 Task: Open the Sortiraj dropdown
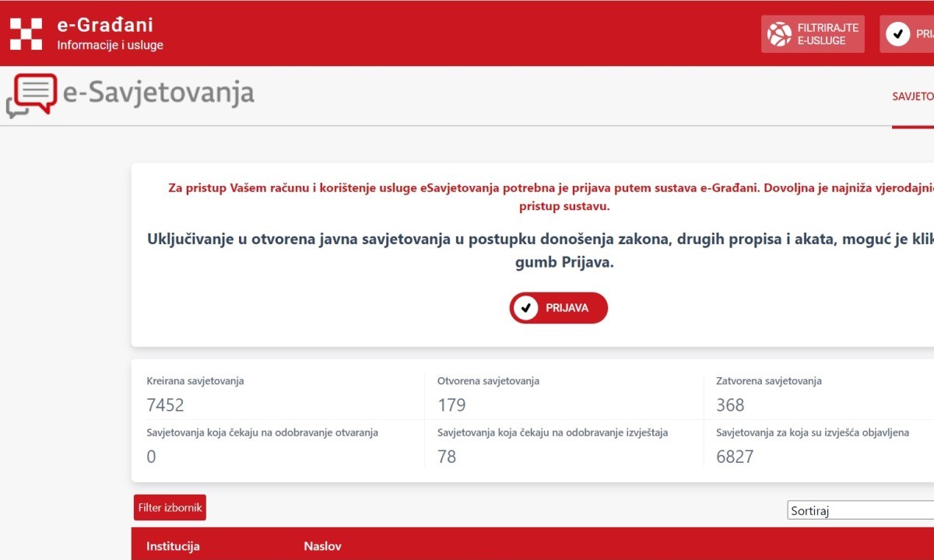[861, 510]
